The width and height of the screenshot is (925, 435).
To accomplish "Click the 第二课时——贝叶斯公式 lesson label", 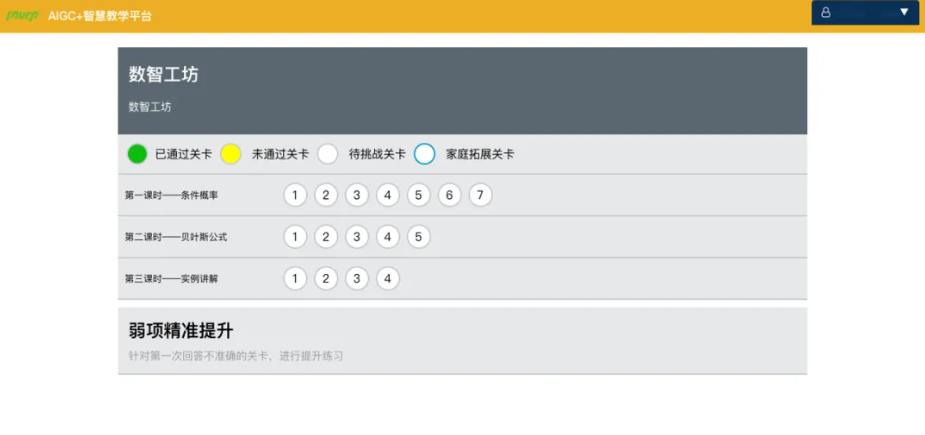I will pyautogui.click(x=176, y=237).
